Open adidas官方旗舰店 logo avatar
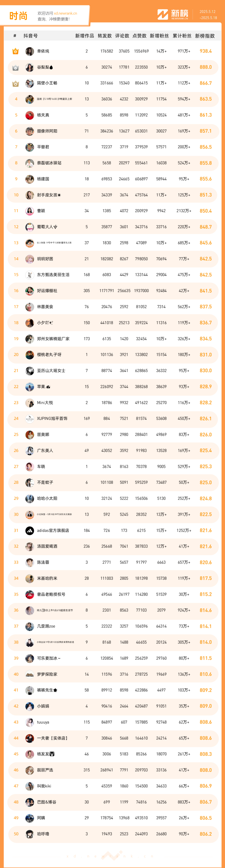225x868 pixels. [30, 531]
